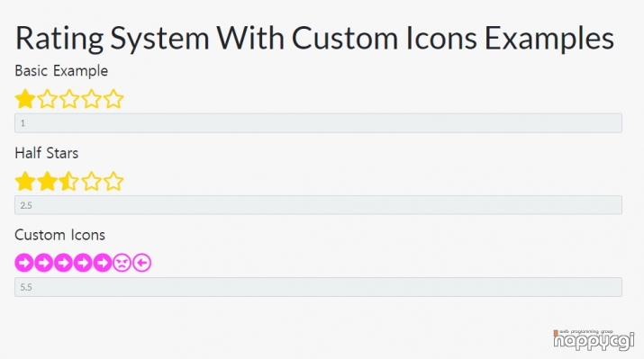The height and width of the screenshot is (359, 644).
Task: Select the second star in Basic Example
Action: [x=47, y=99]
